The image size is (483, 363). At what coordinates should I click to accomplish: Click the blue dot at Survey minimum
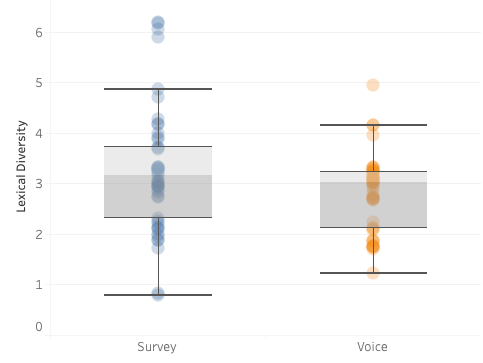coord(158,294)
